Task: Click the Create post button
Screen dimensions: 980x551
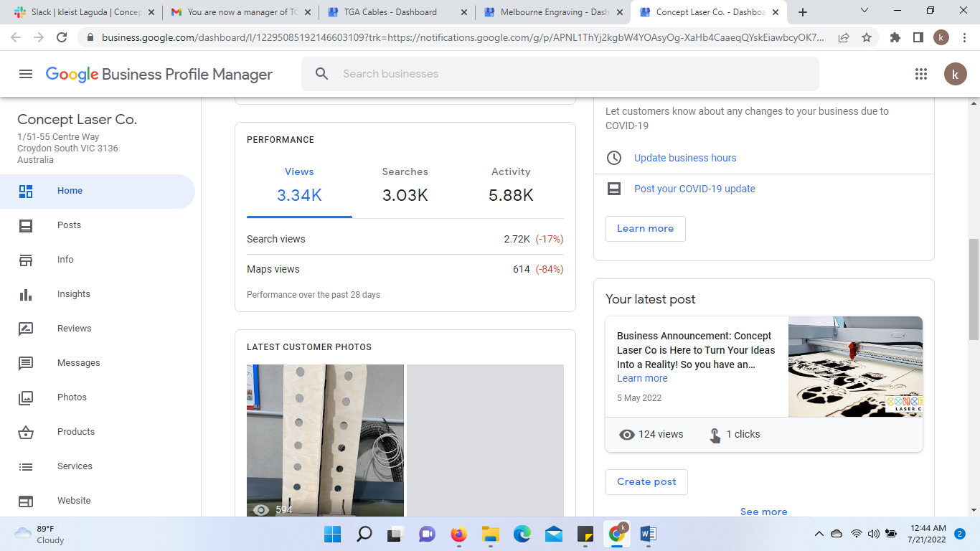Action: click(x=646, y=482)
